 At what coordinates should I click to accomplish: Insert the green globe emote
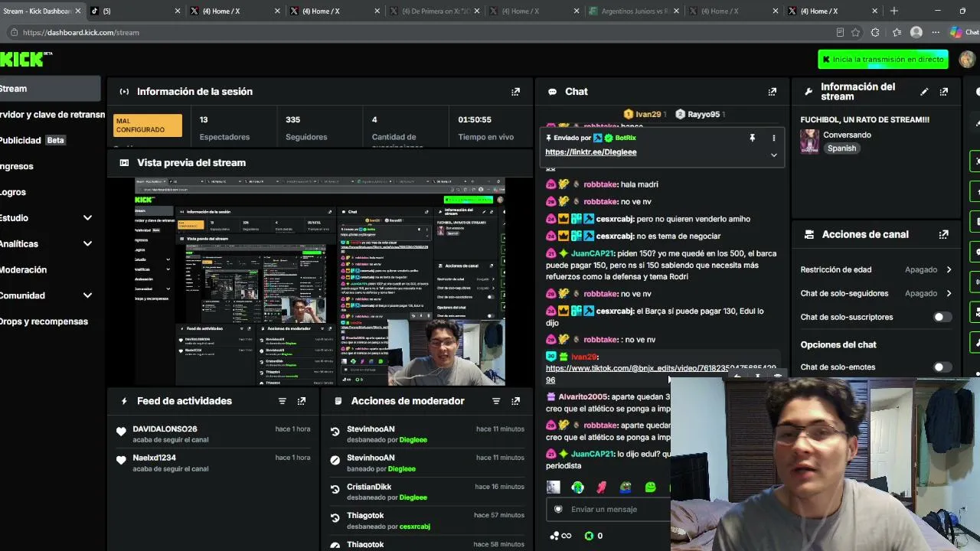tap(577, 487)
